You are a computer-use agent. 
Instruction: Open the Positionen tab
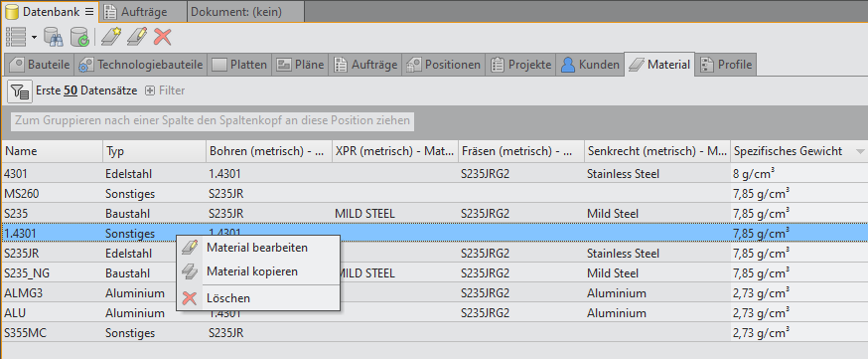pos(443,65)
